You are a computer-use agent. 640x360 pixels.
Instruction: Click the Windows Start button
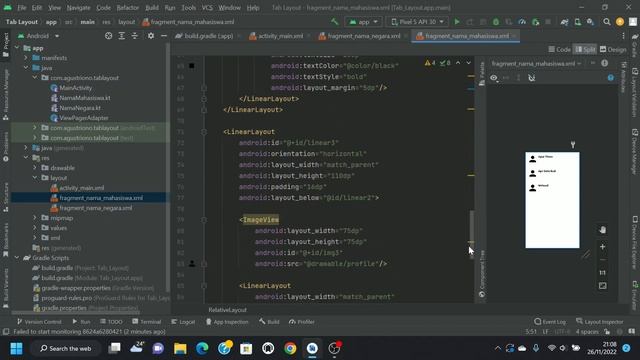tap(17, 349)
